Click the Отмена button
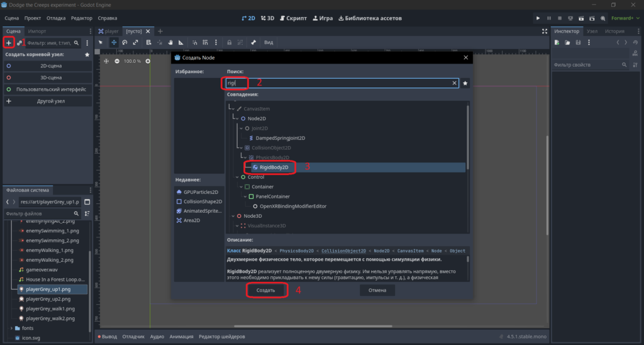Viewport: 644px width, 345px height. pos(377,290)
